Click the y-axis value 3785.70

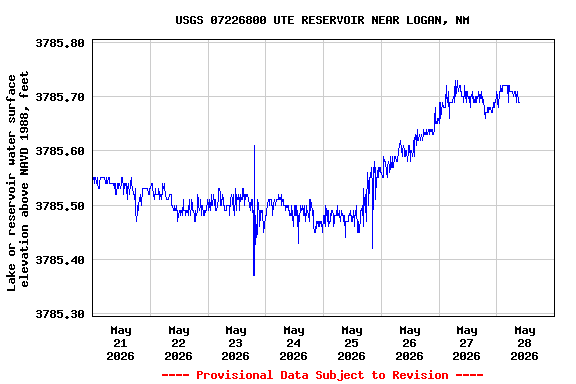point(60,97)
